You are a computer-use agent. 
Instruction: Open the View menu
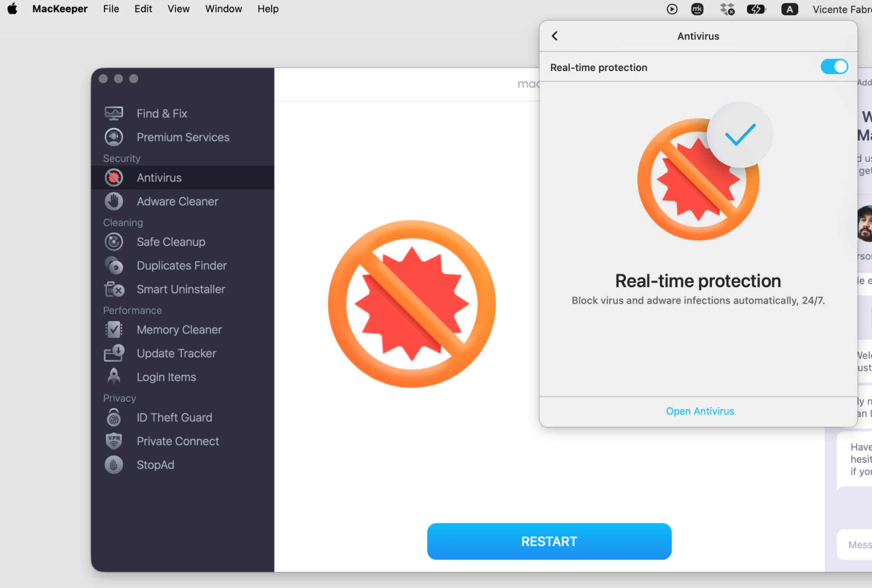click(178, 9)
